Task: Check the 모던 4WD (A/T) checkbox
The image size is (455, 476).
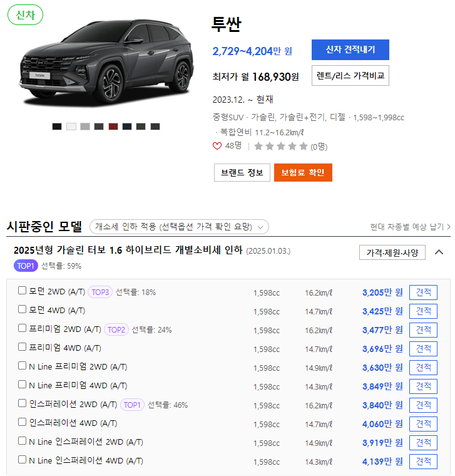Action: 22,309
